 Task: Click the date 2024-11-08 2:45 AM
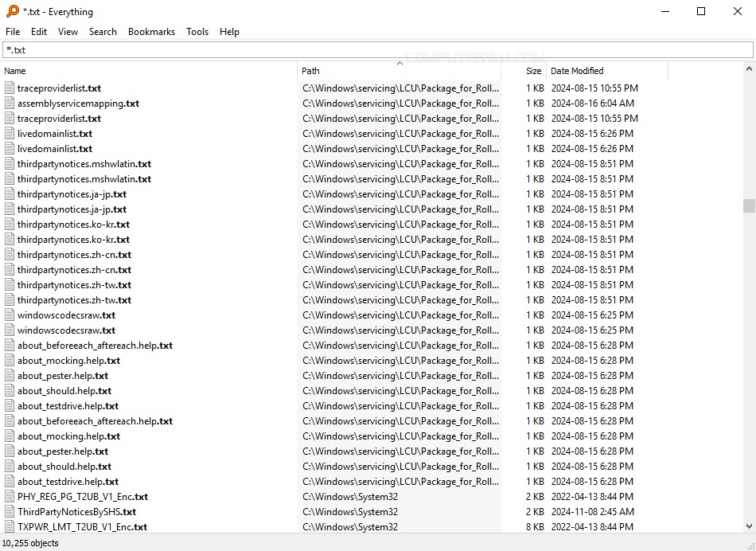pyautogui.click(x=593, y=511)
